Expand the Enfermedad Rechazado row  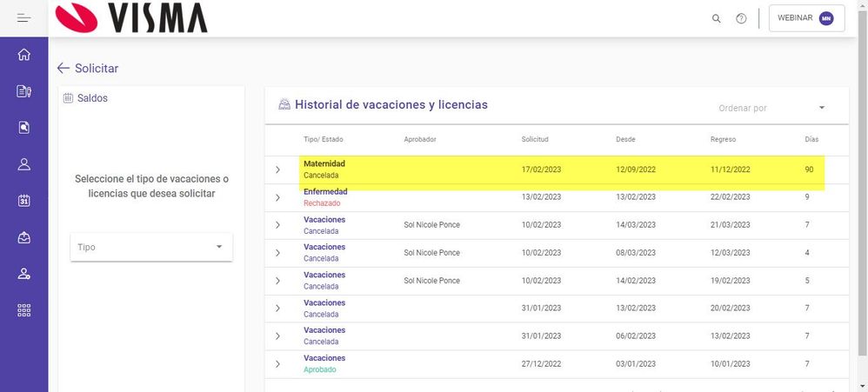[278, 197]
